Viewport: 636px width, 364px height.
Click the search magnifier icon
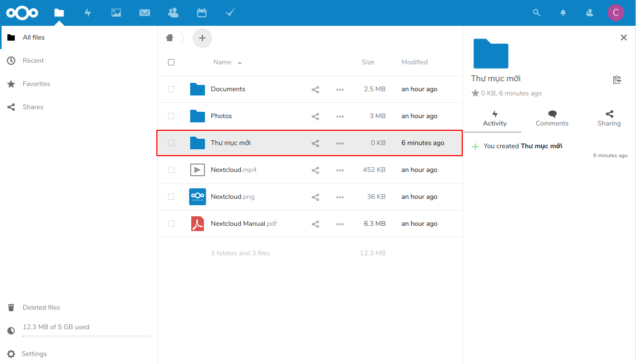point(537,13)
